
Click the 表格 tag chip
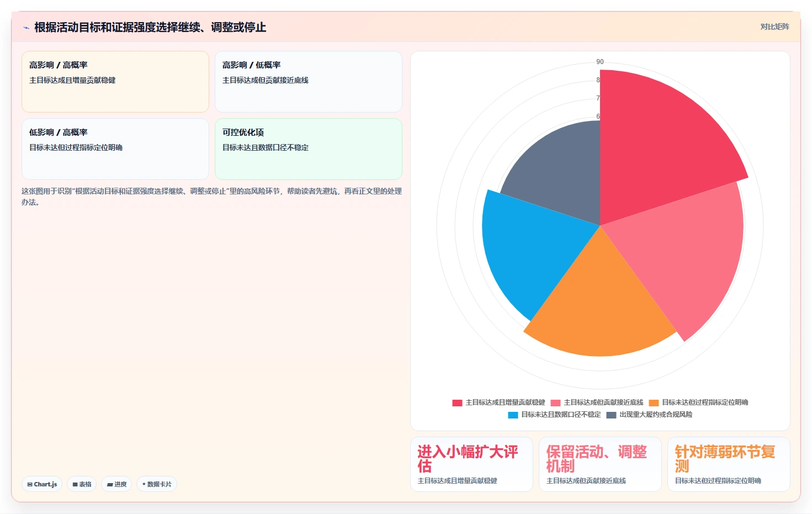pyautogui.click(x=82, y=484)
